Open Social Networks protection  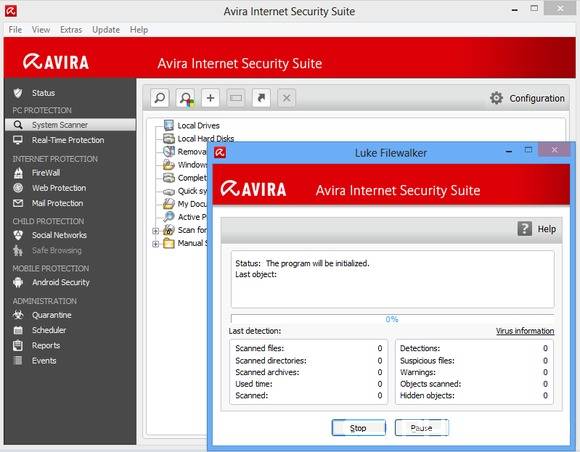pyautogui.click(x=59, y=235)
